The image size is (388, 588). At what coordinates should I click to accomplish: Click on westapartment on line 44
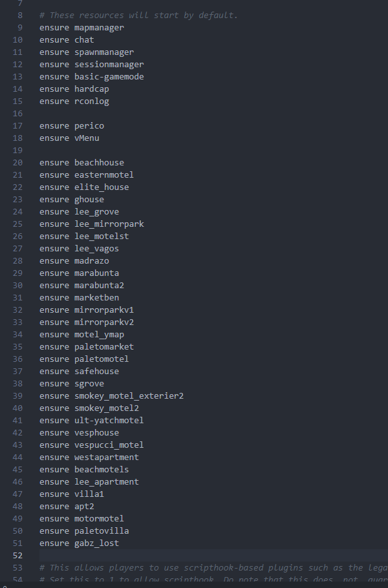tap(107, 457)
